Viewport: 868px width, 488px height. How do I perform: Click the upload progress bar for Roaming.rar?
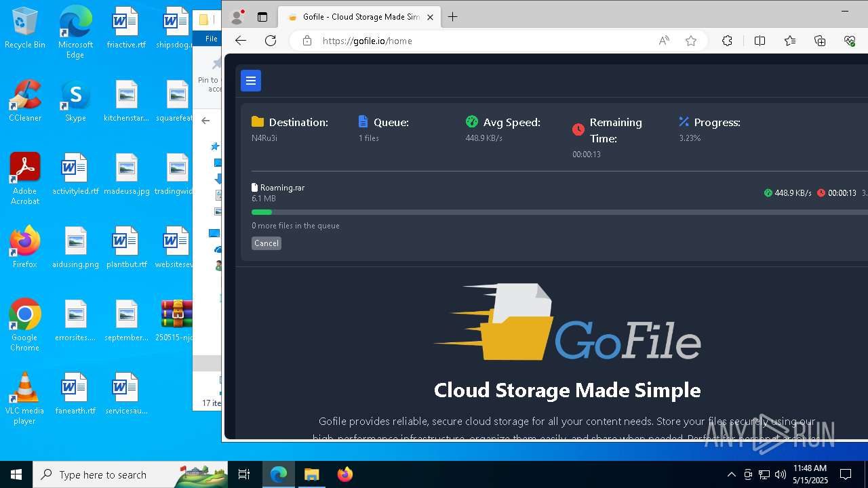pyautogui.click(x=559, y=212)
